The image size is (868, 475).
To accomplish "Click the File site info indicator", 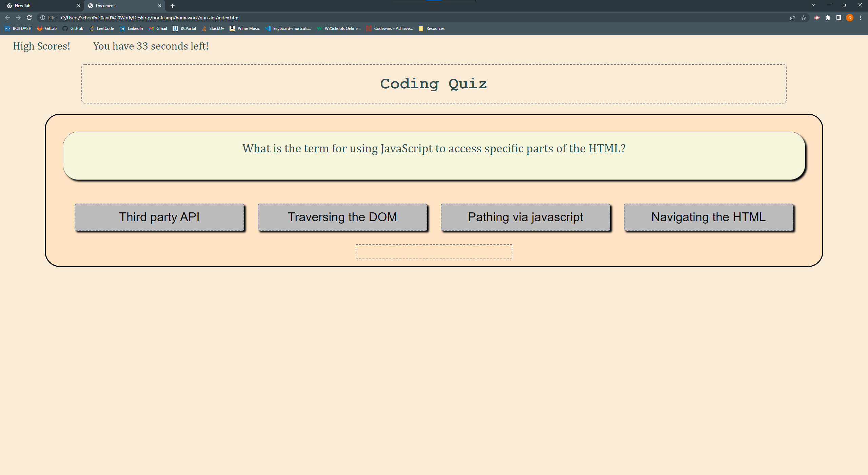I will tap(48, 18).
